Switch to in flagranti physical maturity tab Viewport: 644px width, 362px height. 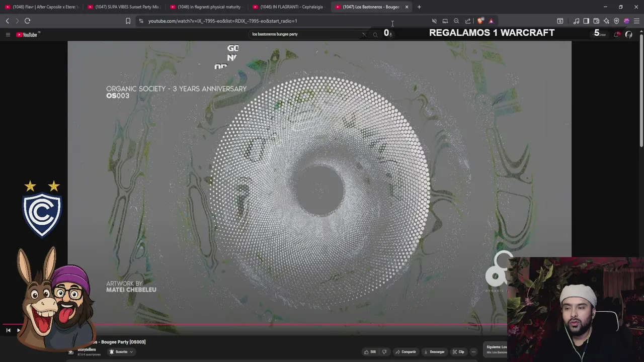pyautogui.click(x=206, y=7)
